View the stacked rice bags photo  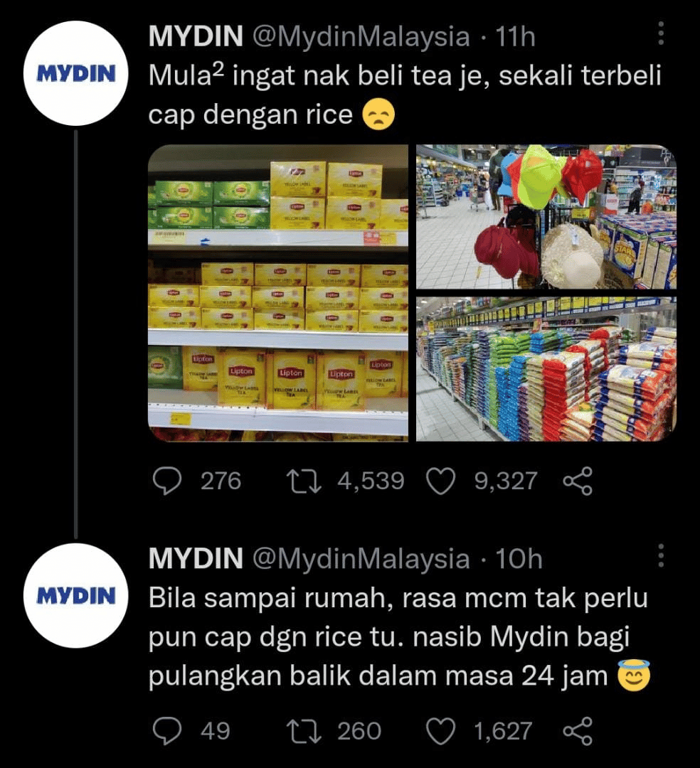click(546, 369)
